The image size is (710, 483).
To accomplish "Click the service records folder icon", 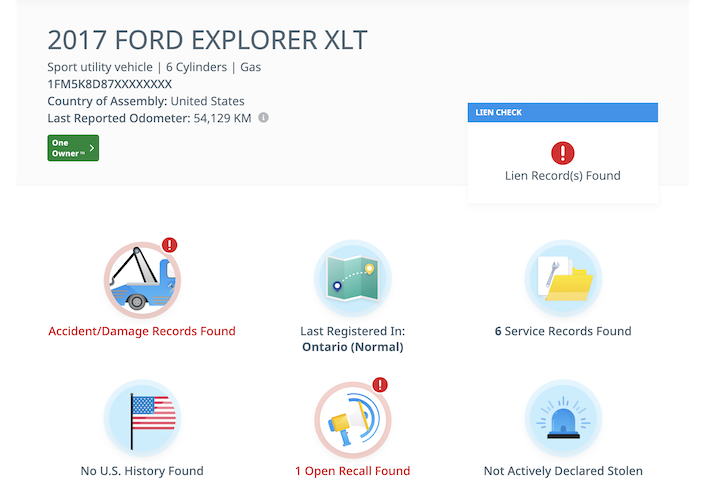I will coord(563,278).
